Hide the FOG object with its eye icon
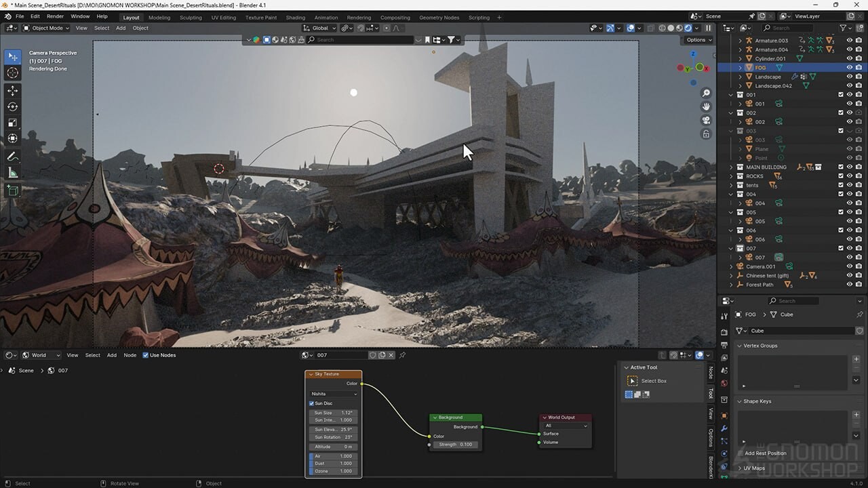 [x=850, y=67]
